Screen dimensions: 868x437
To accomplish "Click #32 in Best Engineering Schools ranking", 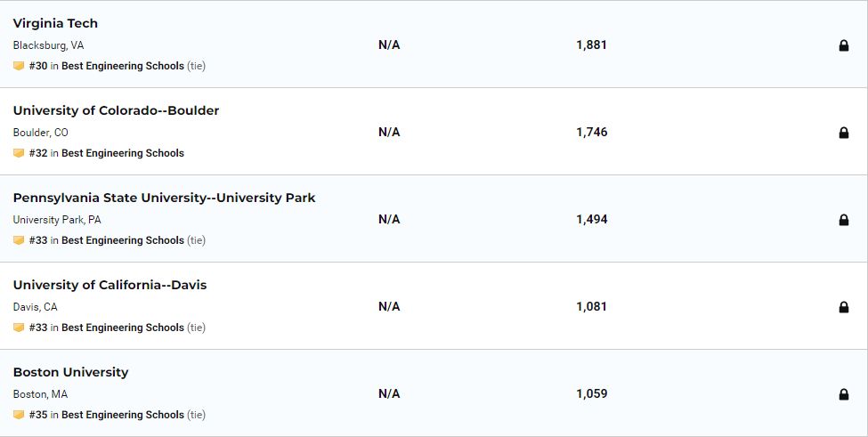I will [107, 153].
